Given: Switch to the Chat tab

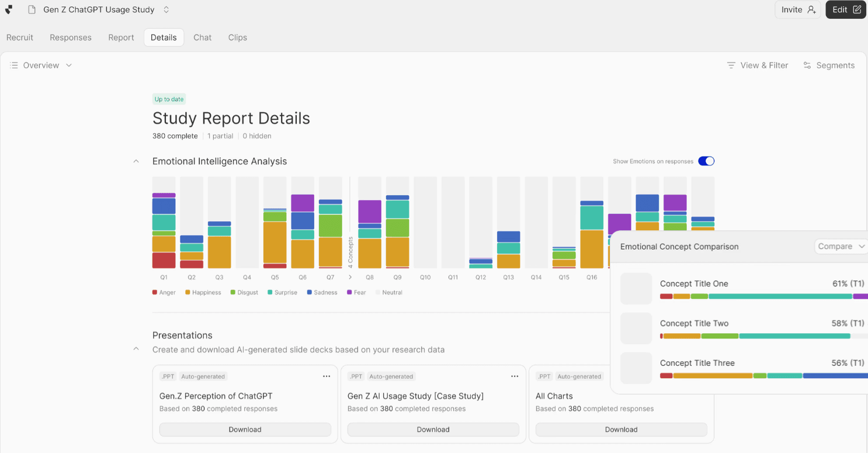Looking at the screenshot, I should tap(203, 37).
